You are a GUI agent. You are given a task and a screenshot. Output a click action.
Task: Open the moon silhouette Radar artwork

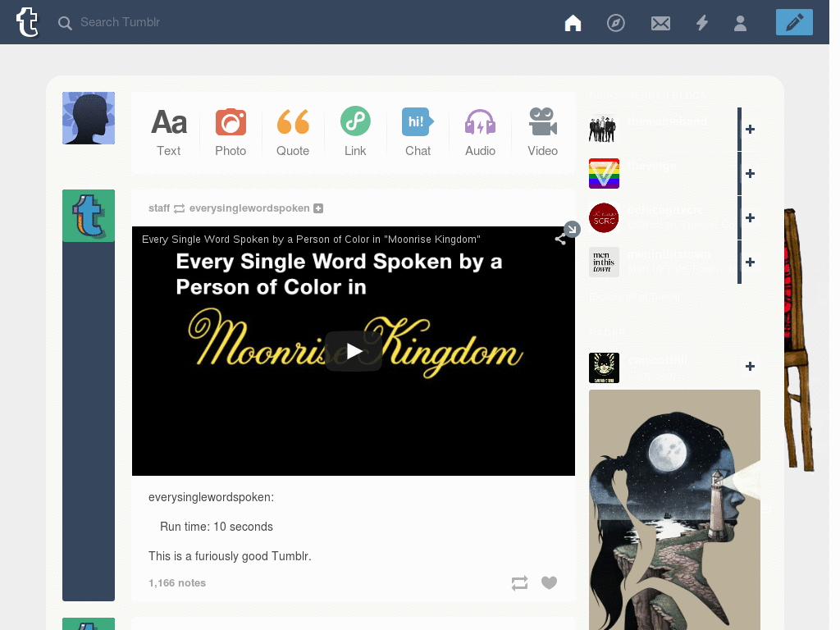(674, 510)
